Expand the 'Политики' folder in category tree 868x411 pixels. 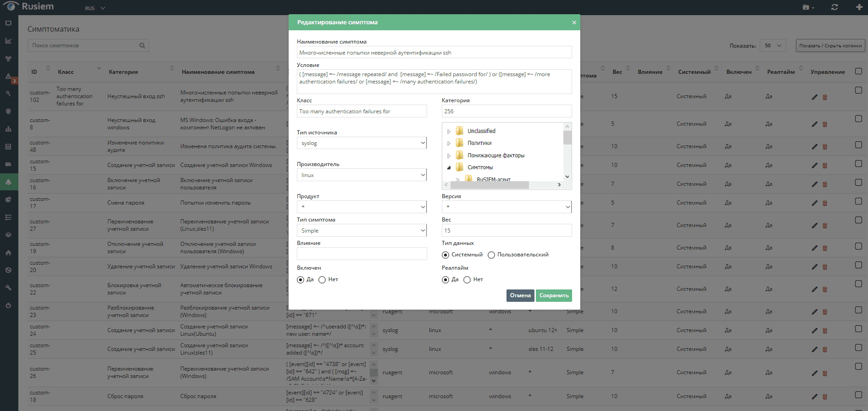tap(449, 144)
